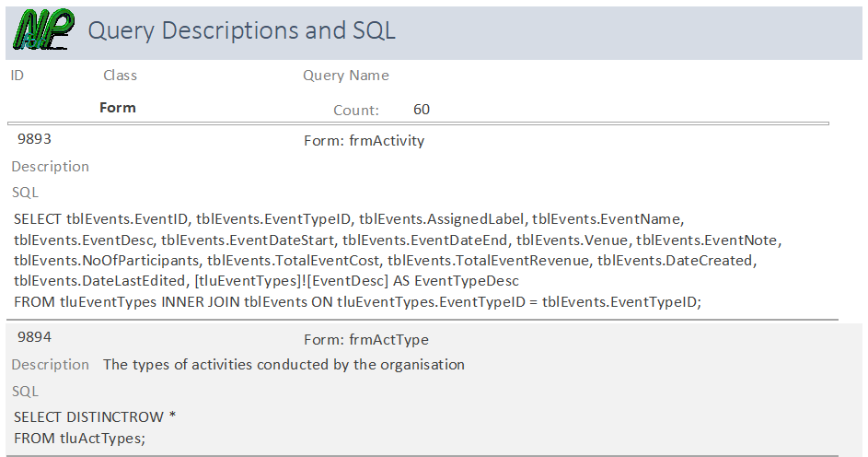868x457 pixels.
Task: Click the green NP logo icon
Action: click(x=43, y=30)
